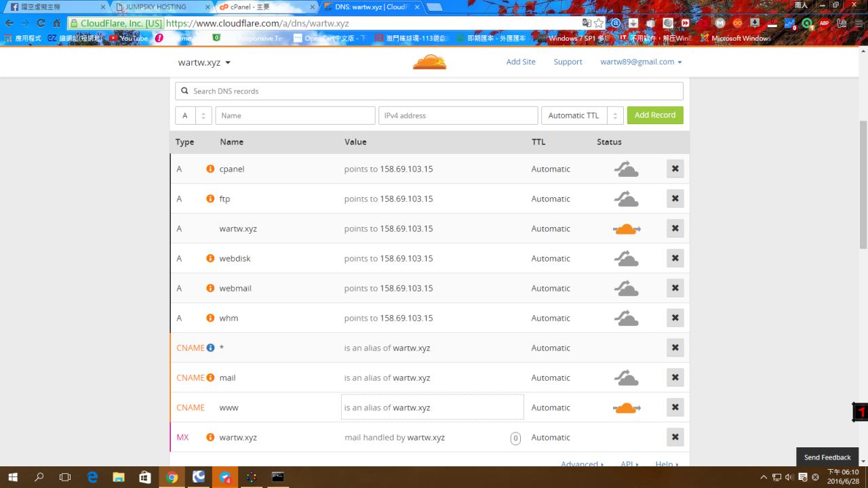Click warning info icon beside webmail
The image size is (868, 488).
tap(210, 288)
